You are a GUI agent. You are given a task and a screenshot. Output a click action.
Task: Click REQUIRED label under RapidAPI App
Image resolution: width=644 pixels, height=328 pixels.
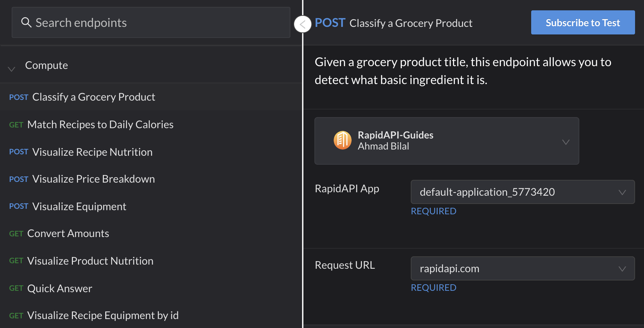tap(433, 211)
